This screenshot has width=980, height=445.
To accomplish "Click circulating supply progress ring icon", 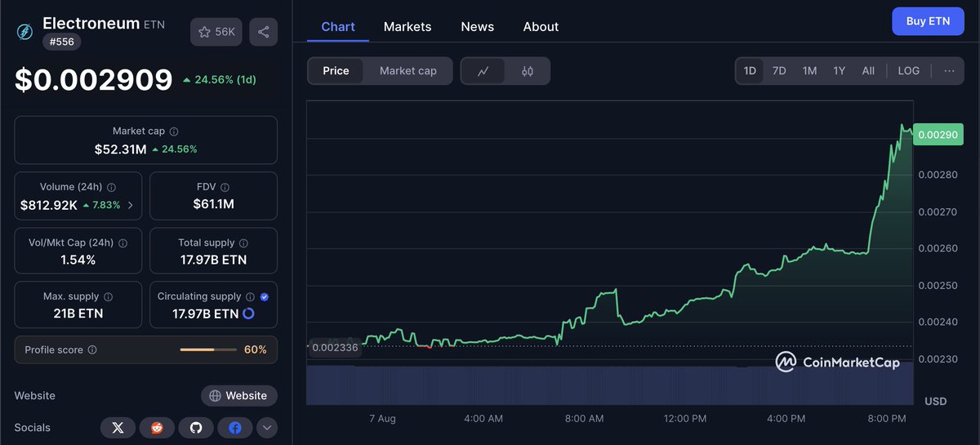I will pos(248,314).
